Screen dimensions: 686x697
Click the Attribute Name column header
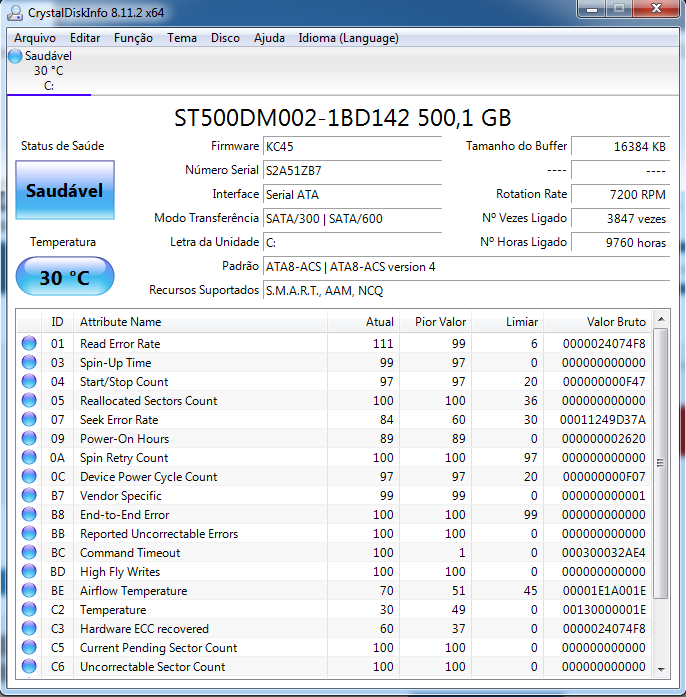200,322
